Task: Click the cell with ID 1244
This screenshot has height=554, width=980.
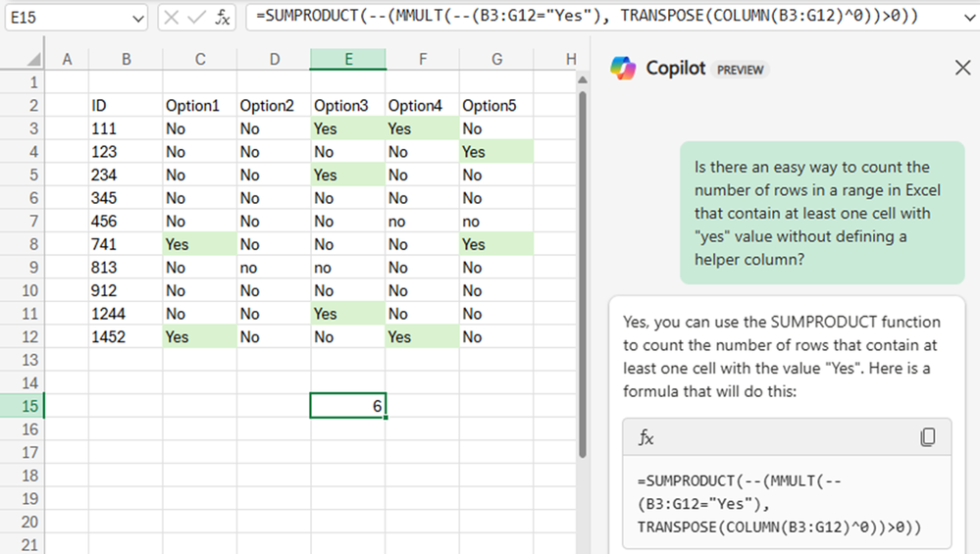Action: tap(126, 314)
